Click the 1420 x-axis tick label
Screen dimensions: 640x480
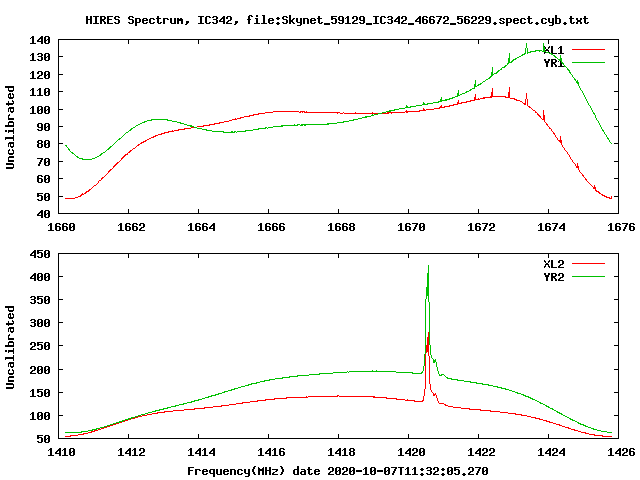(x=411, y=452)
